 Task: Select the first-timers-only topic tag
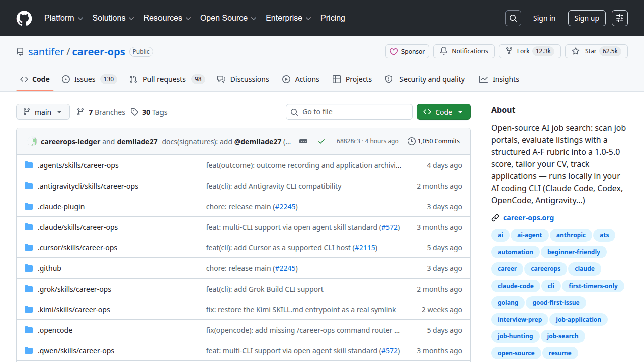coord(593,286)
